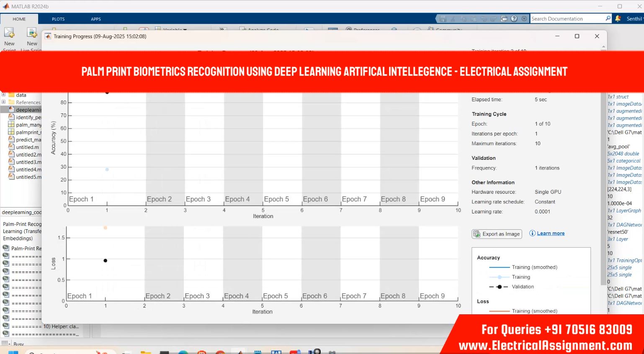Click the Export as Image button
The width and height of the screenshot is (644, 354).
497,234
